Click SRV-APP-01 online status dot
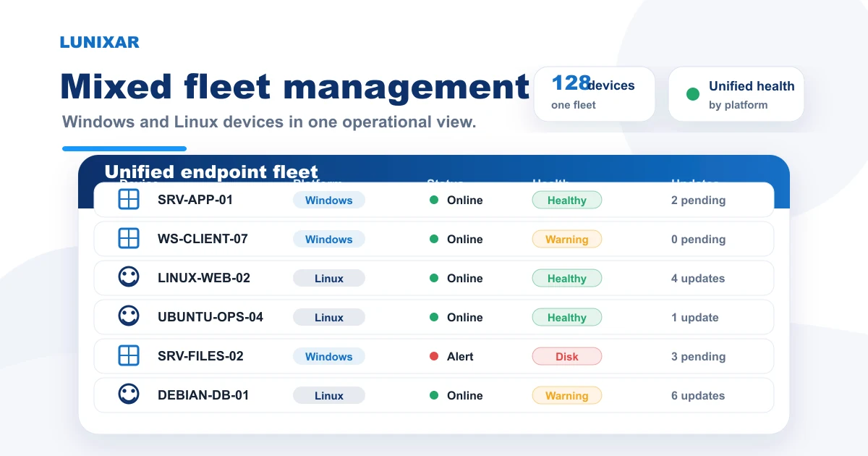 coord(434,200)
